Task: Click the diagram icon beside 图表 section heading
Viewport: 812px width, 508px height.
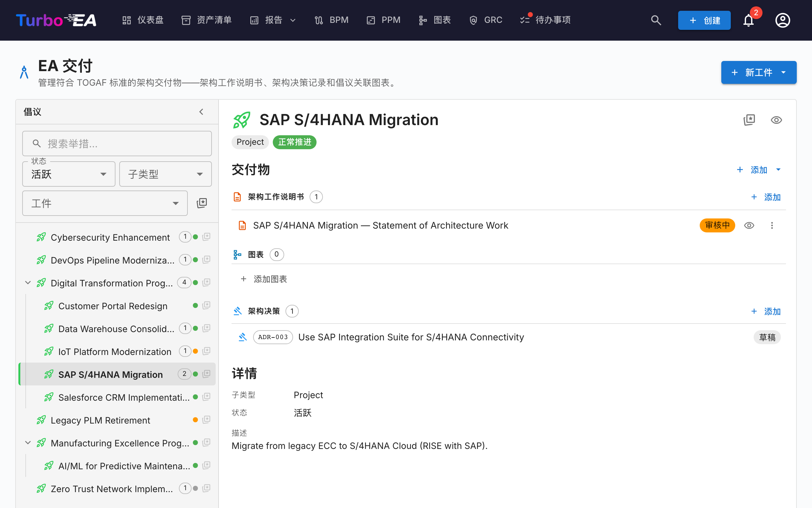Action: click(x=237, y=255)
